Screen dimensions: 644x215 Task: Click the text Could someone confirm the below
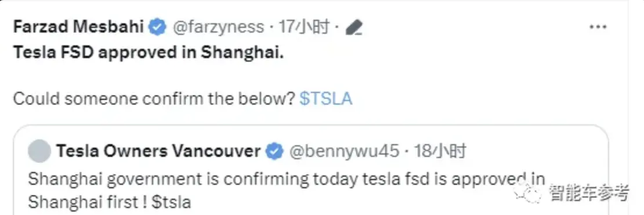point(154,99)
